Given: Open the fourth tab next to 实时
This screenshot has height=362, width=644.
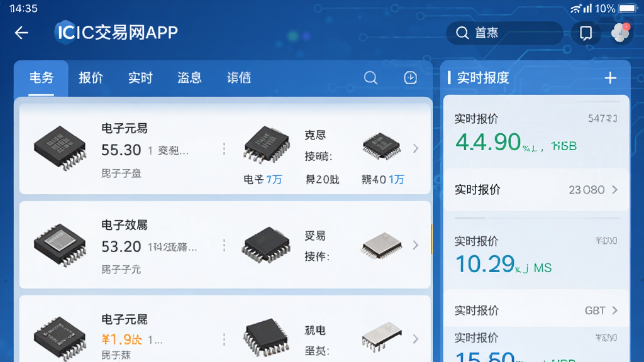Looking at the screenshot, I should (189, 77).
